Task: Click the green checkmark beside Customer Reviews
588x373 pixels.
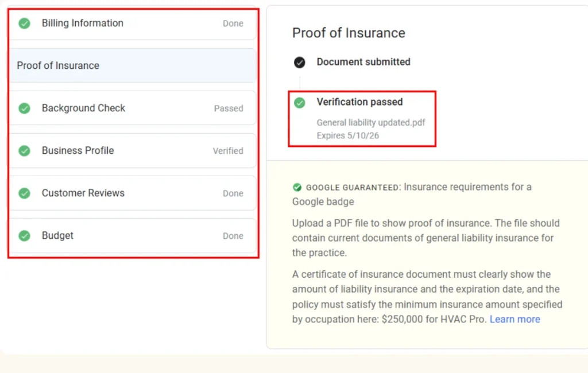Action: click(24, 193)
